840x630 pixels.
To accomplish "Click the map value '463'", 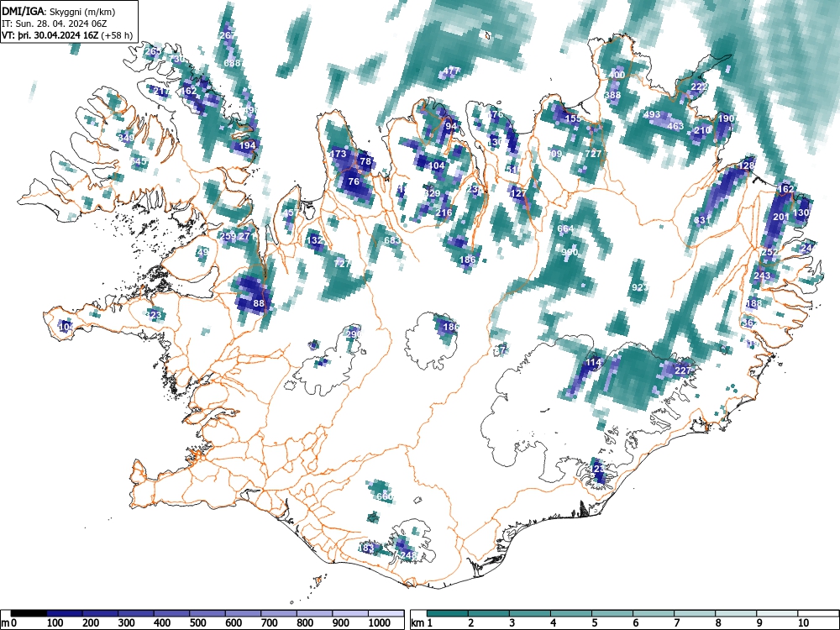I will coord(675,126).
